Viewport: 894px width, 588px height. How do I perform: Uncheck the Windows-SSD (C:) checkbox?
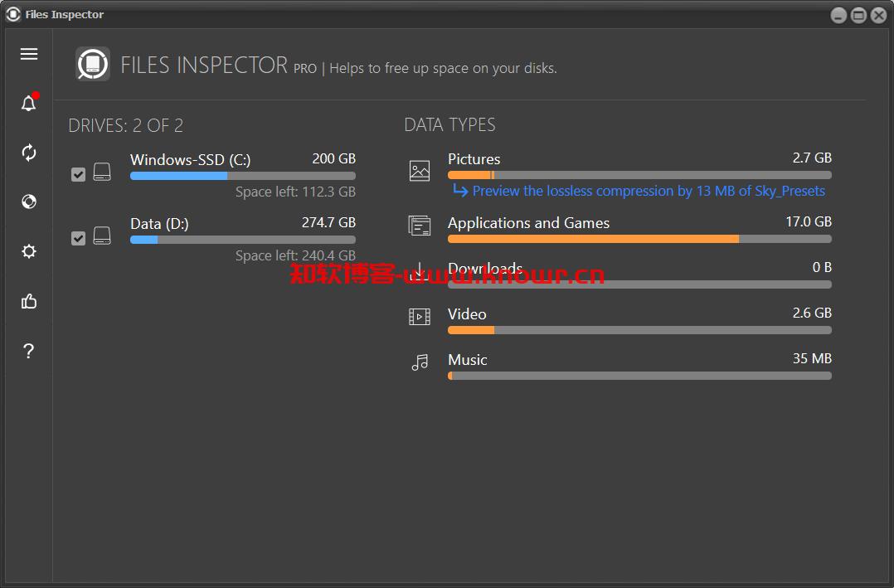(x=78, y=174)
